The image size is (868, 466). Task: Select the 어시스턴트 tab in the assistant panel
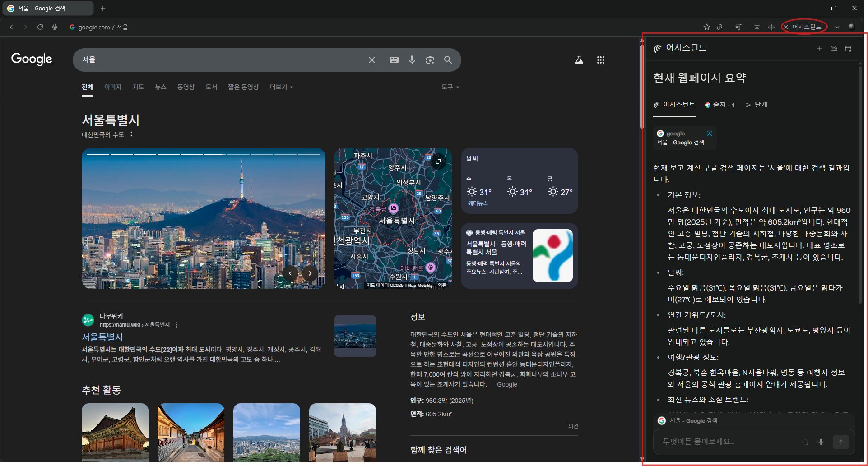point(674,105)
